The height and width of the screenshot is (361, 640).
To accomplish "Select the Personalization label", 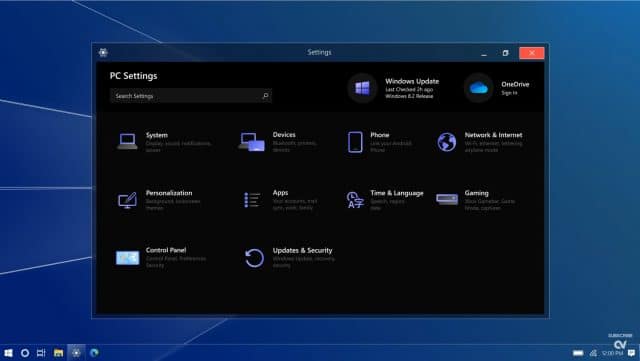I will (169, 193).
